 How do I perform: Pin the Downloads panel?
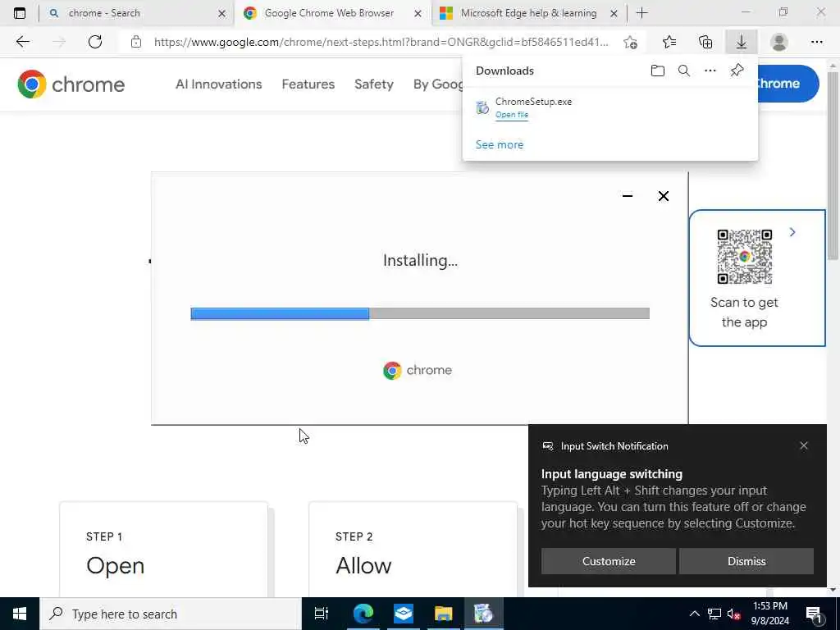click(737, 71)
